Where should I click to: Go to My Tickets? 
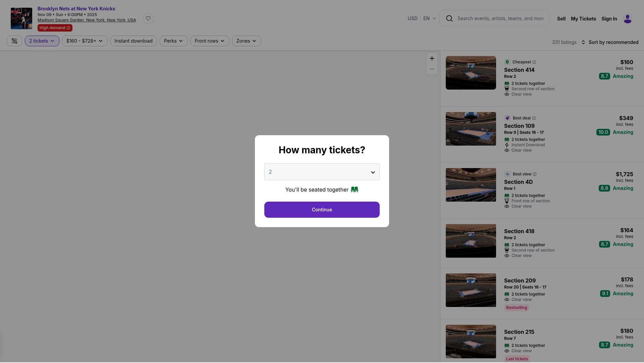(x=583, y=19)
